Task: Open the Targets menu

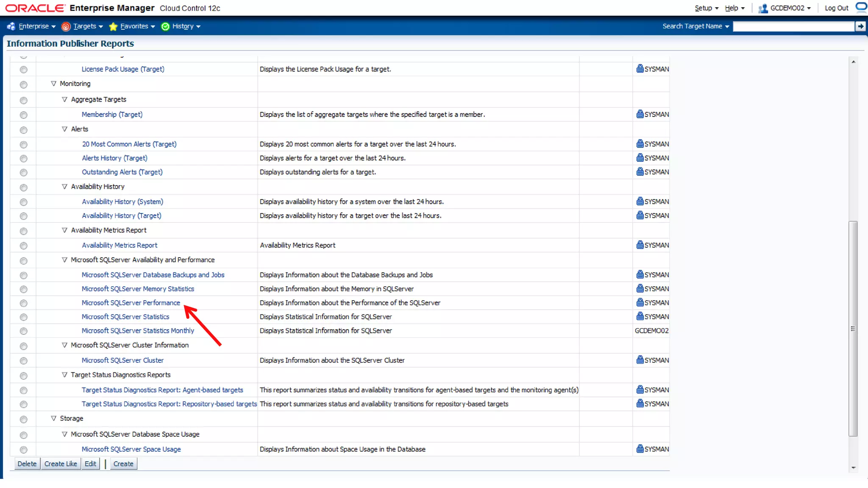Action: tap(88, 26)
